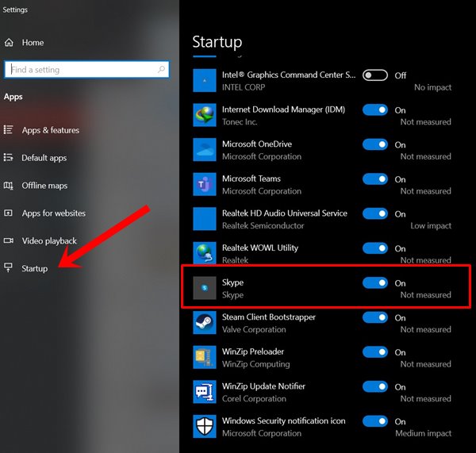Select Startup in the sidebar

[x=35, y=269]
